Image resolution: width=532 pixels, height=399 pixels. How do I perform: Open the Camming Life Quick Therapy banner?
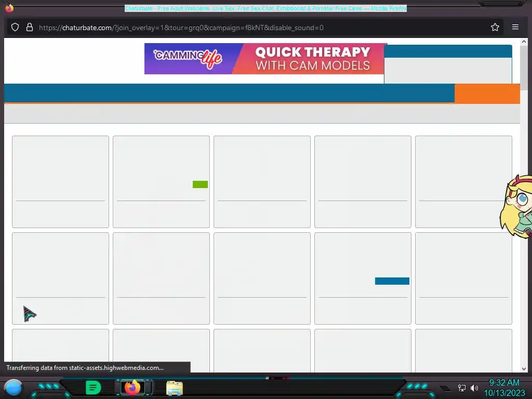[x=265, y=59]
